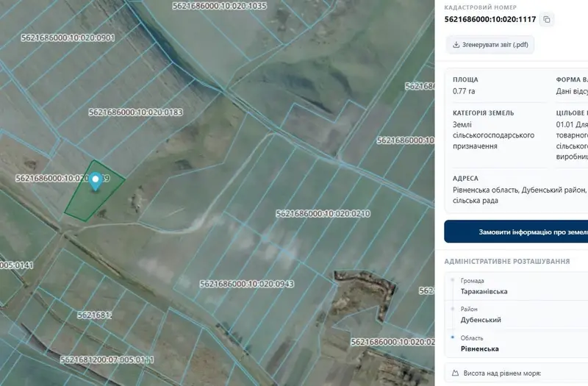The width and height of the screenshot is (588, 386).
Task: Click Замовити інформацію про земельну ділянку button
Action: click(516, 232)
